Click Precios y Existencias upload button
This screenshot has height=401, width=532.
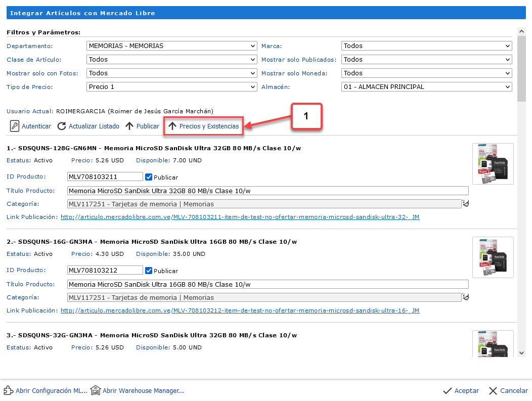[204, 126]
